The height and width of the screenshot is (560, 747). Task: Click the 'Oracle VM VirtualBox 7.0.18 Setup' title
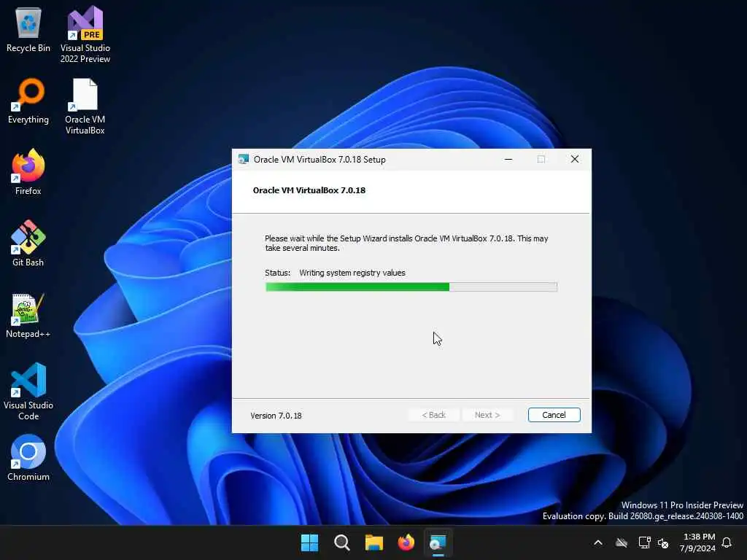click(x=320, y=160)
